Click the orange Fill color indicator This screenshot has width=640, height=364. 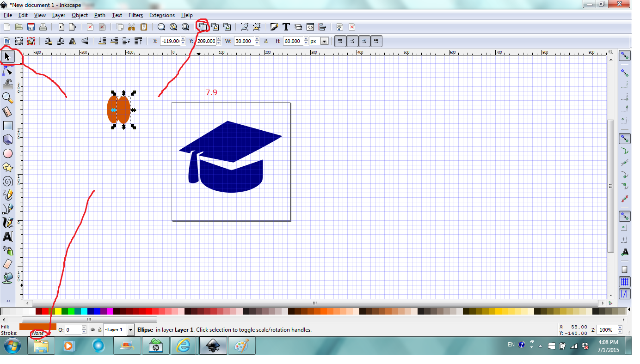click(38, 327)
